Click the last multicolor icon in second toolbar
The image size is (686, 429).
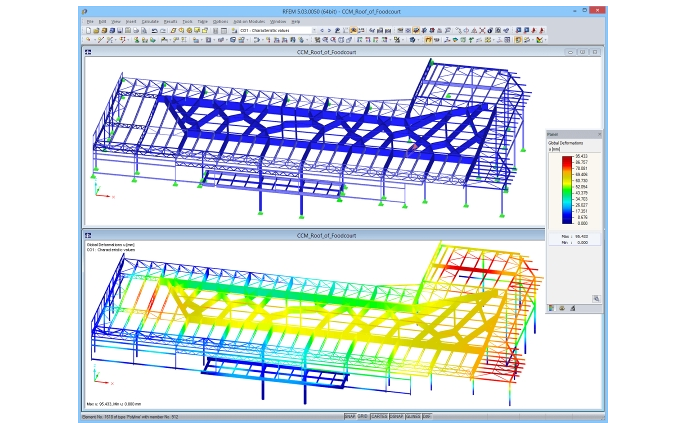coord(539,40)
